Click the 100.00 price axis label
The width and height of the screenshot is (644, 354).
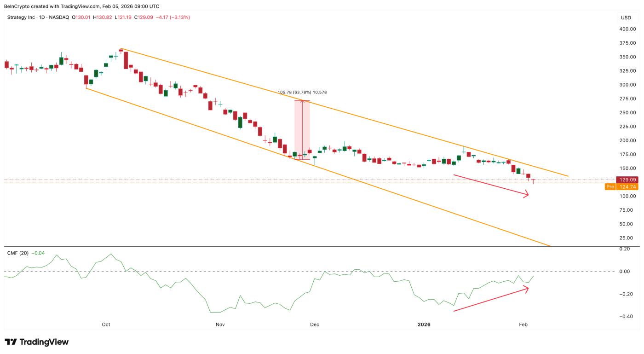tap(627, 196)
